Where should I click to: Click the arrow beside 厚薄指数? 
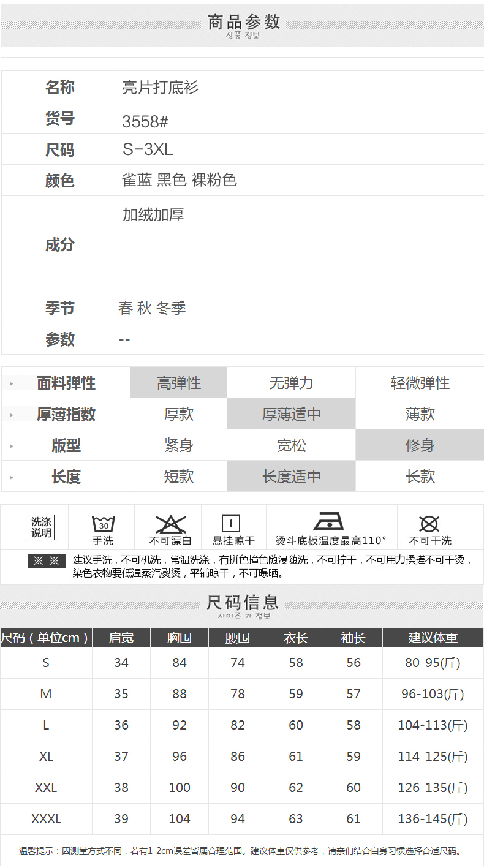[x=11, y=415]
